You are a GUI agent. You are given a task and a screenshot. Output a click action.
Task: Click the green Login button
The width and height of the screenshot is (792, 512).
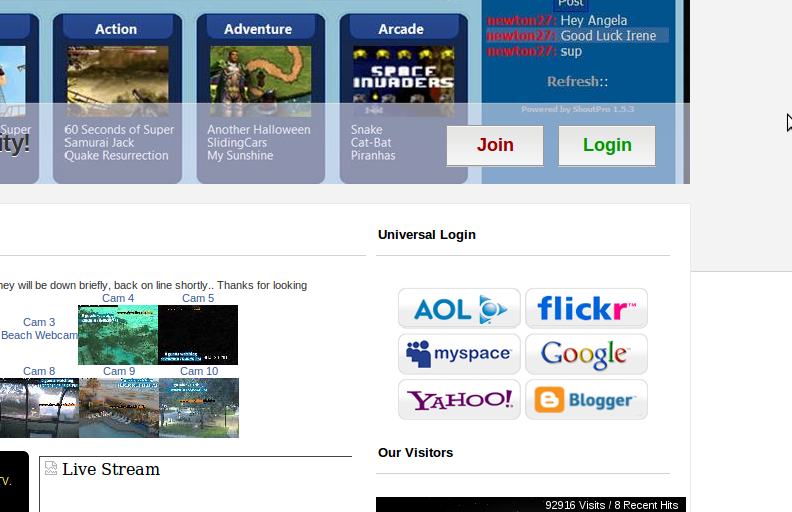click(607, 145)
